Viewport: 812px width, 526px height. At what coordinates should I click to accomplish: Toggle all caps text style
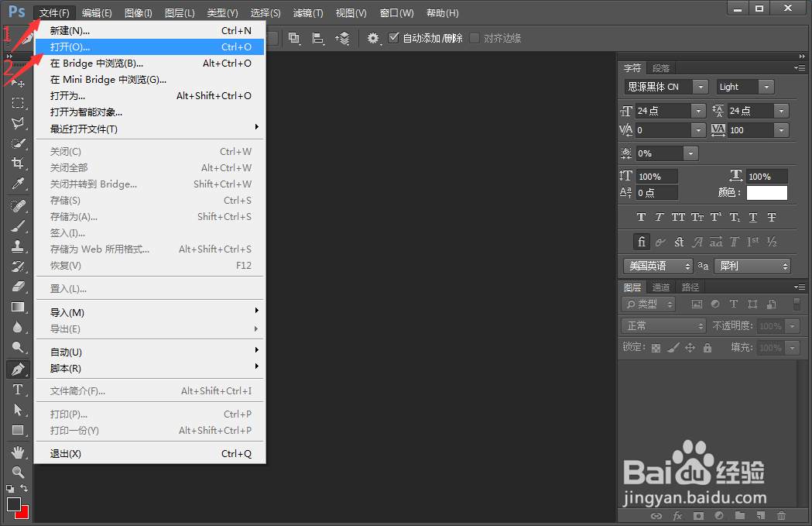(x=678, y=217)
